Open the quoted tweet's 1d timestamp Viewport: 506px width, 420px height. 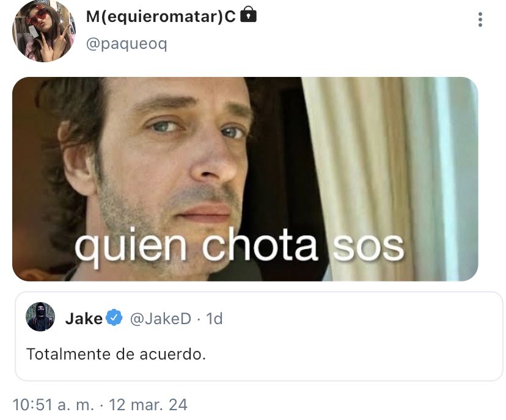215,319
